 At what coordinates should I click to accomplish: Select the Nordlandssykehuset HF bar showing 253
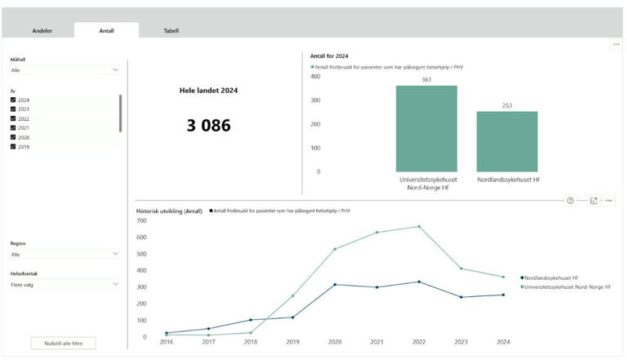tap(507, 141)
